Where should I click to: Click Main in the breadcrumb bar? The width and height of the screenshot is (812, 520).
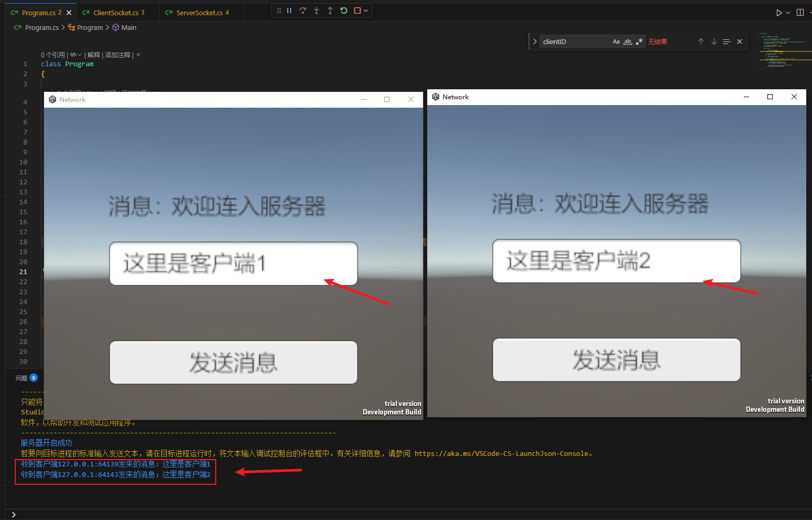[x=129, y=27]
